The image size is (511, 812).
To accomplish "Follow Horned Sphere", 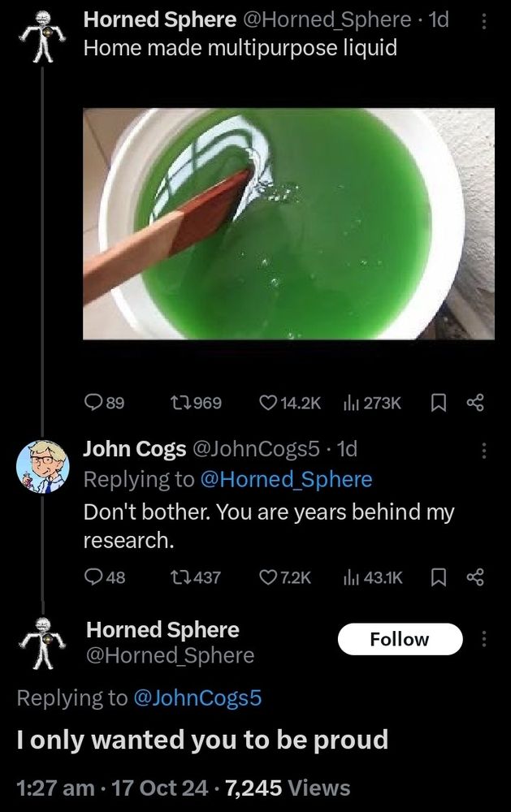I will (x=399, y=640).
